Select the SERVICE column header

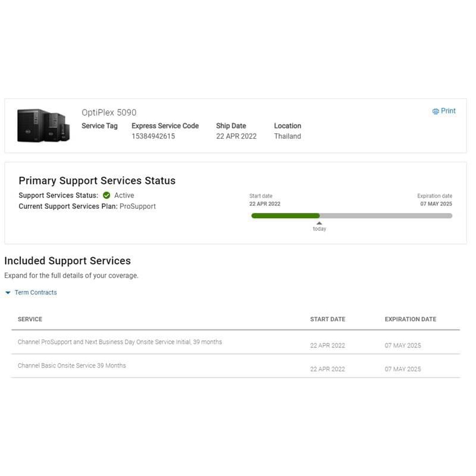tap(30, 320)
